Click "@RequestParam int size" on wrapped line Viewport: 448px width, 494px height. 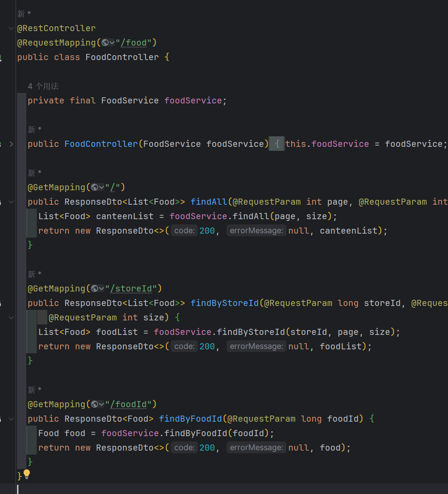pyautogui.click(x=106, y=317)
